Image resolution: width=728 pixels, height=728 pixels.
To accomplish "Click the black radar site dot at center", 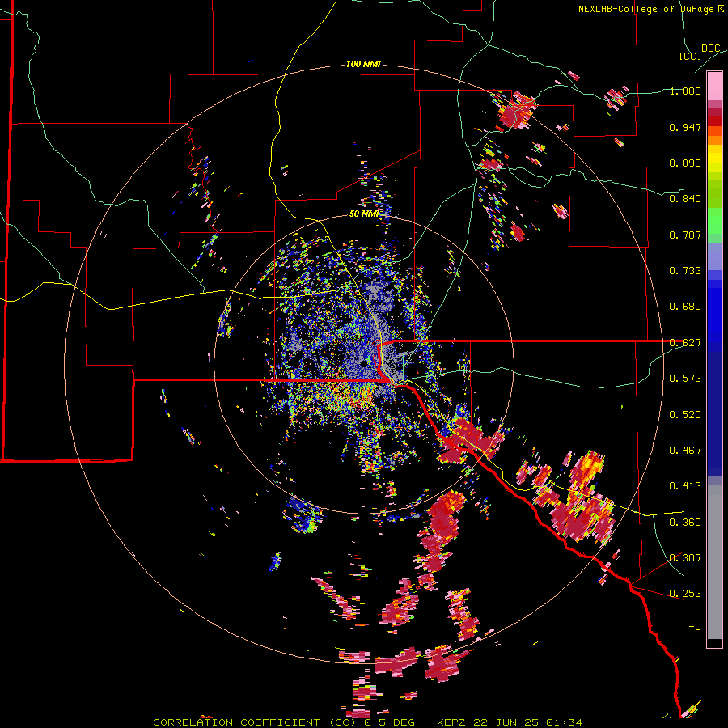I will [363, 363].
